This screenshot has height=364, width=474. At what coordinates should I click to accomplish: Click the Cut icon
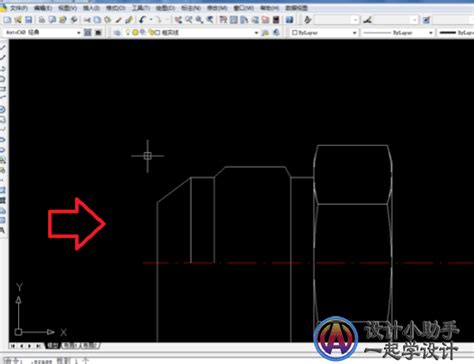tap(87, 20)
